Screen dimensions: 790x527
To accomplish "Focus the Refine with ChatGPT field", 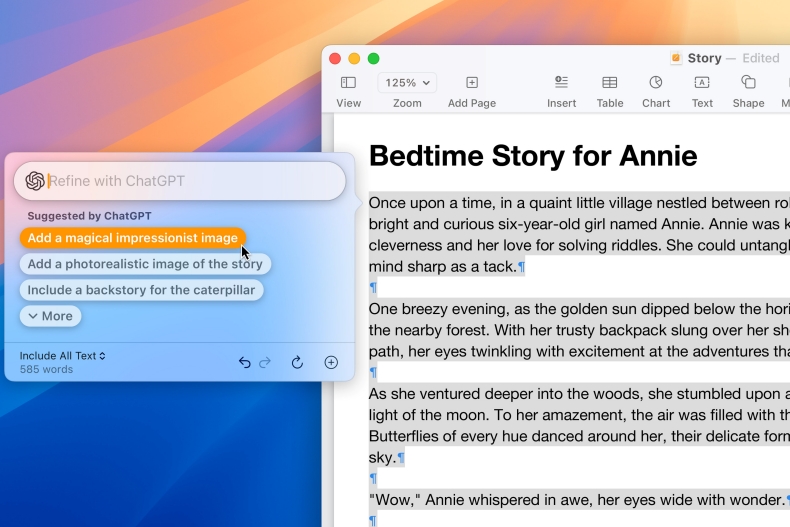I will [x=180, y=181].
